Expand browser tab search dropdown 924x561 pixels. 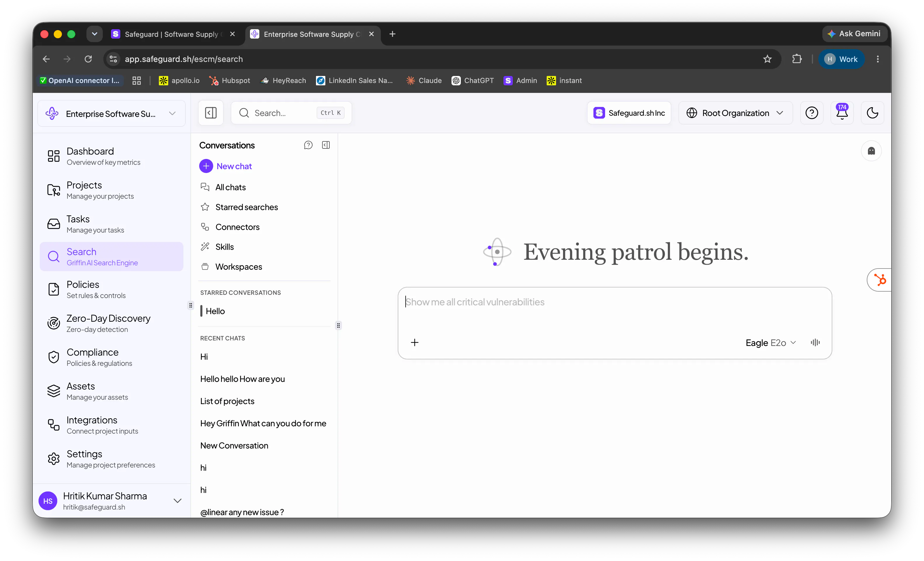point(95,34)
